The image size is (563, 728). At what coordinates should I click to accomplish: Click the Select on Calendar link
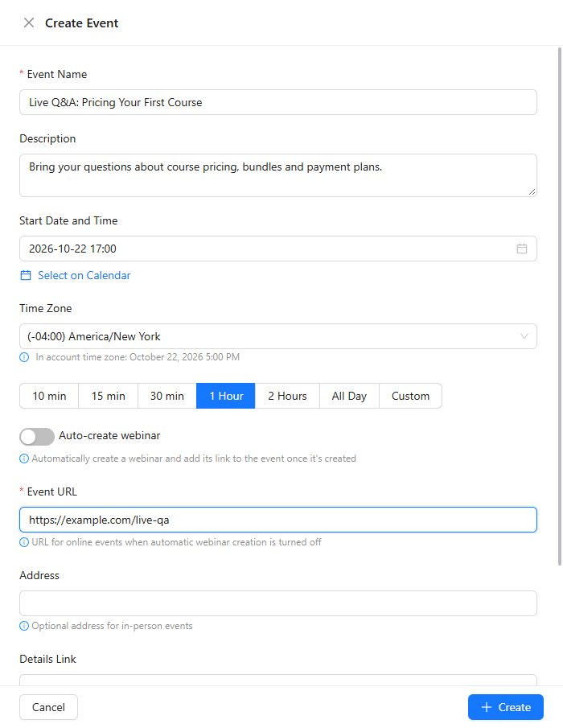[84, 275]
